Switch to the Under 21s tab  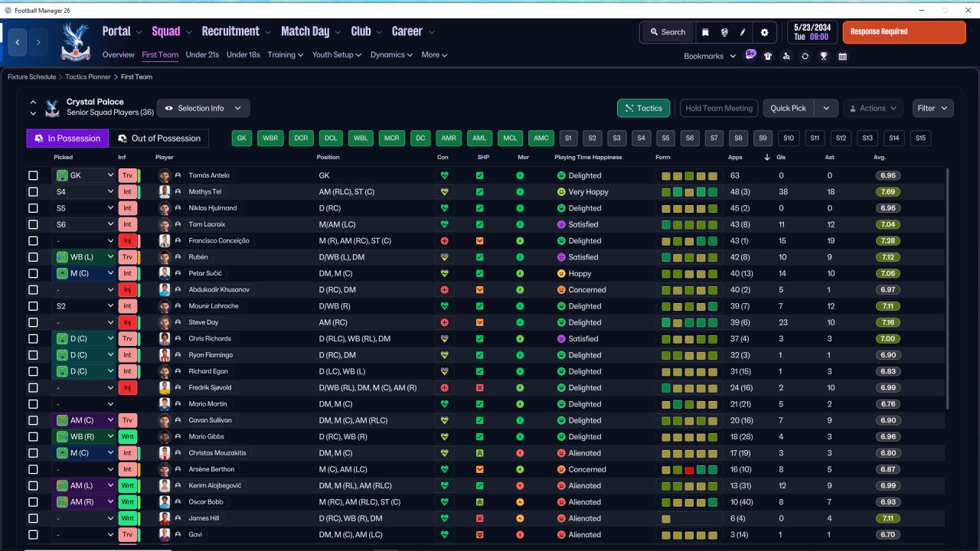(202, 55)
